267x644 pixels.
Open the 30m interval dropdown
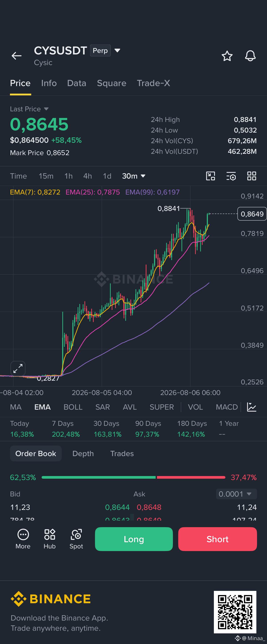[x=133, y=176]
